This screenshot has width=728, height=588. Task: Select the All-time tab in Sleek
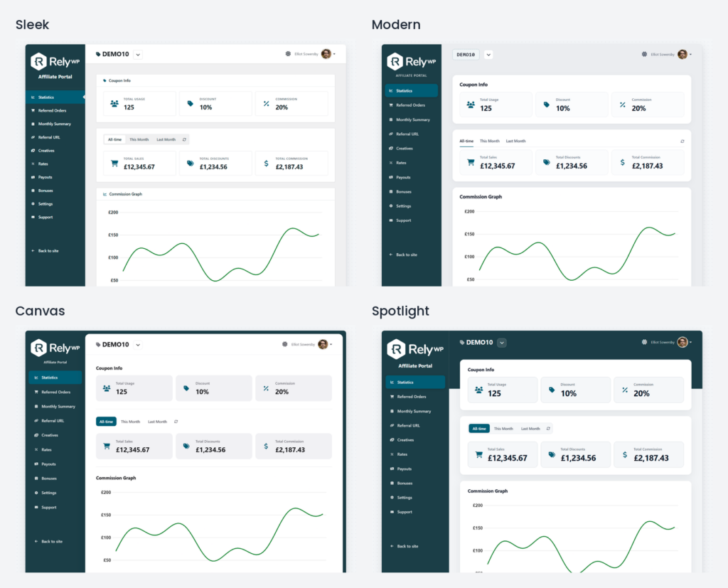click(114, 139)
